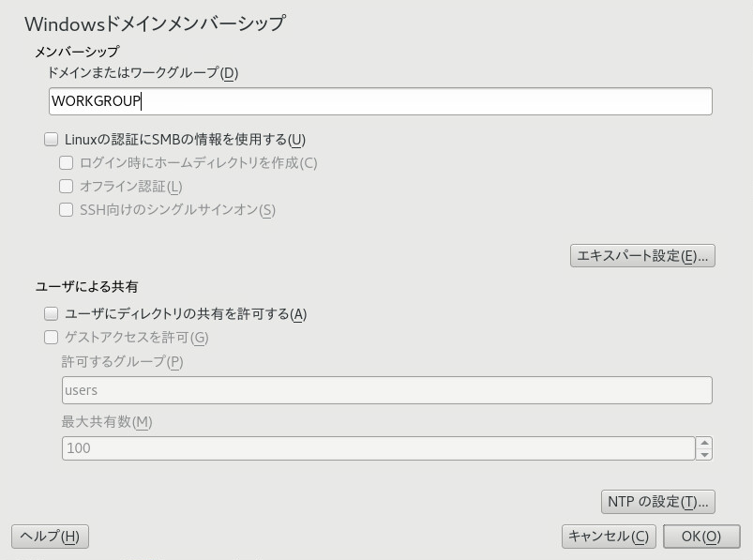Toggle create home directory on login

[x=67, y=163]
